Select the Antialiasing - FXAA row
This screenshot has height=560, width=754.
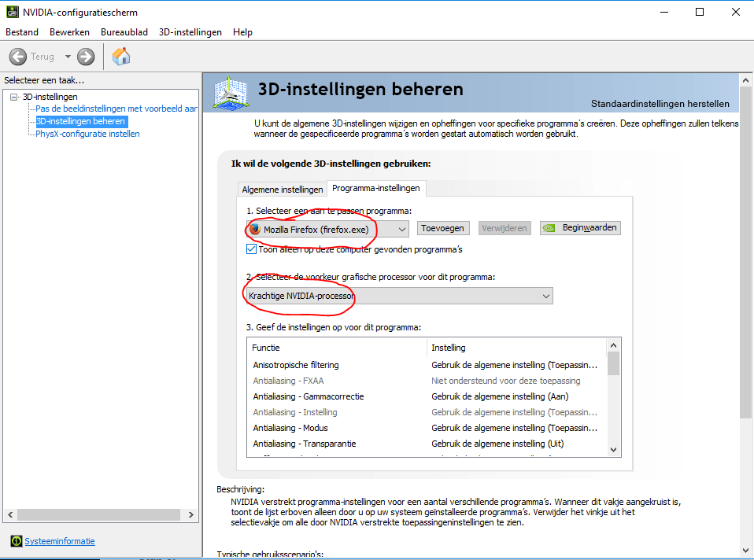point(427,381)
